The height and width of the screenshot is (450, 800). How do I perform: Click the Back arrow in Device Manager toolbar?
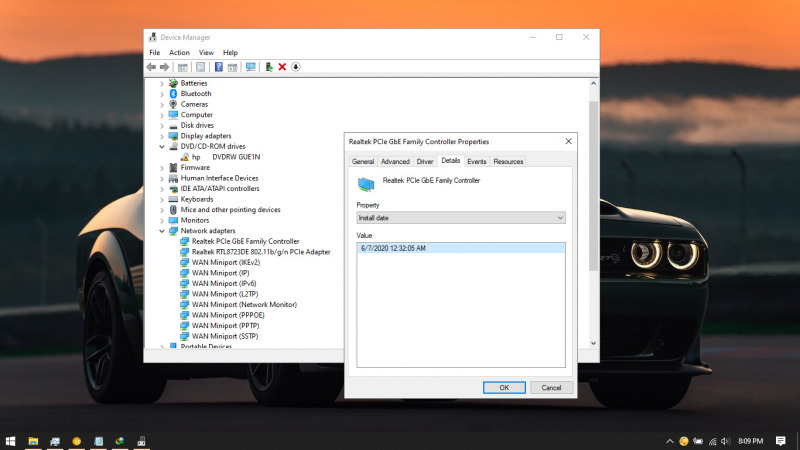pos(151,67)
